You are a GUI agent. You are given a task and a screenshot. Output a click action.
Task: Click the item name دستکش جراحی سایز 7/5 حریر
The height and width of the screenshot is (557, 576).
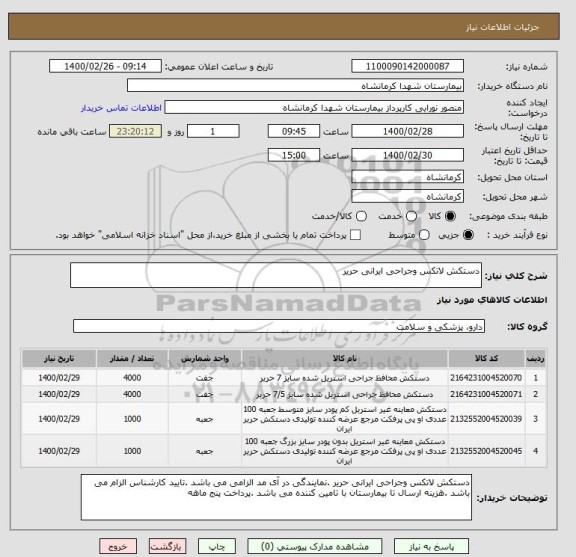coord(345,394)
